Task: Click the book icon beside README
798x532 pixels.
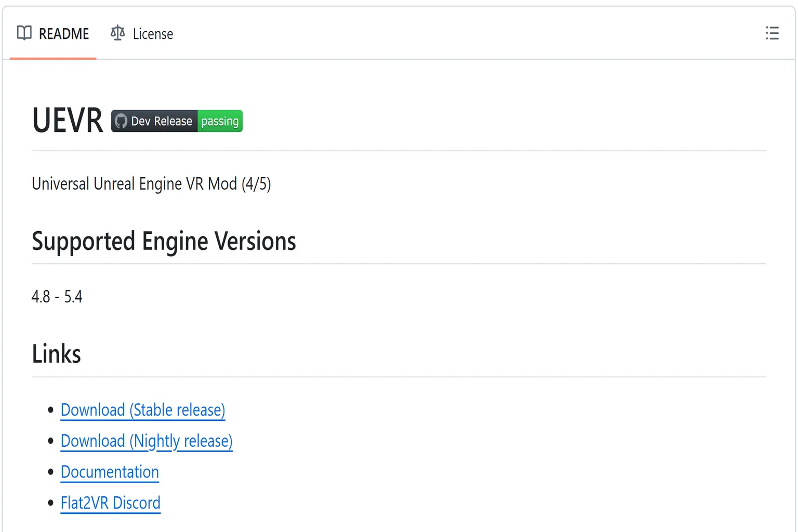Action: tap(24, 33)
